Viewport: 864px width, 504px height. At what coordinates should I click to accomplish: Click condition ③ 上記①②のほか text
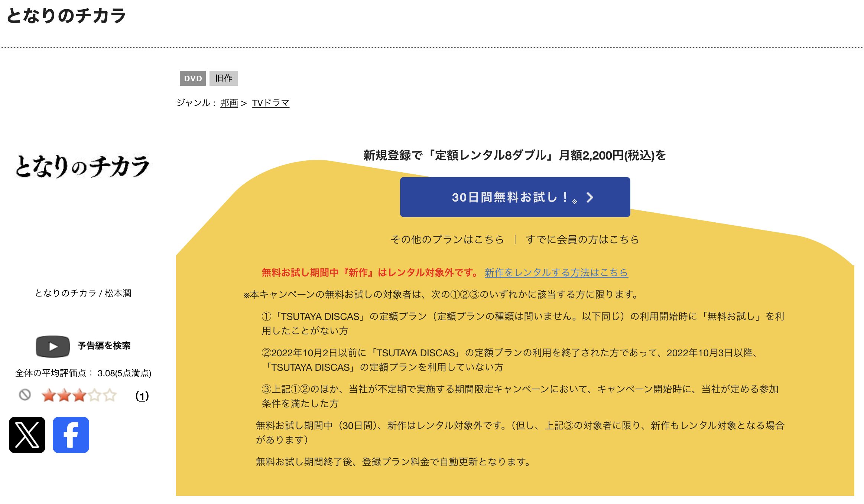click(520, 396)
